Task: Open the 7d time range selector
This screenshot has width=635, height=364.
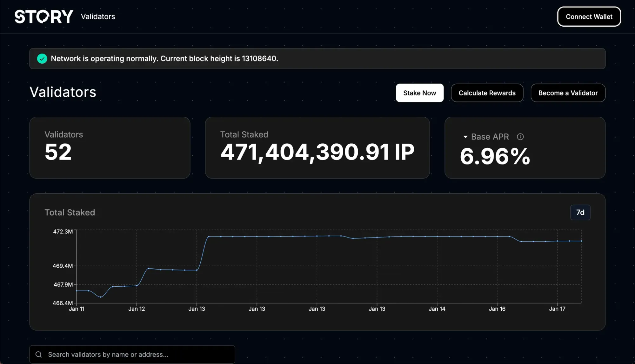Action: (x=580, y=212)
